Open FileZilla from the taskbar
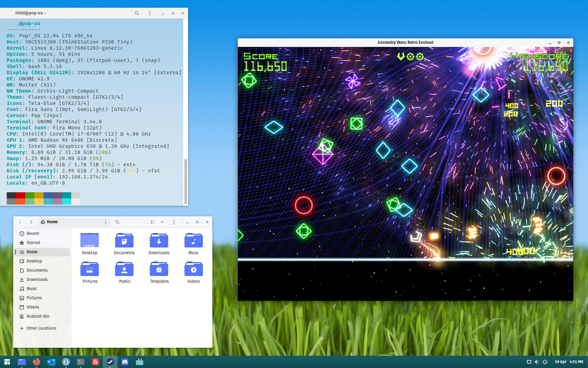588x368 pixels. tap(95, 362)
